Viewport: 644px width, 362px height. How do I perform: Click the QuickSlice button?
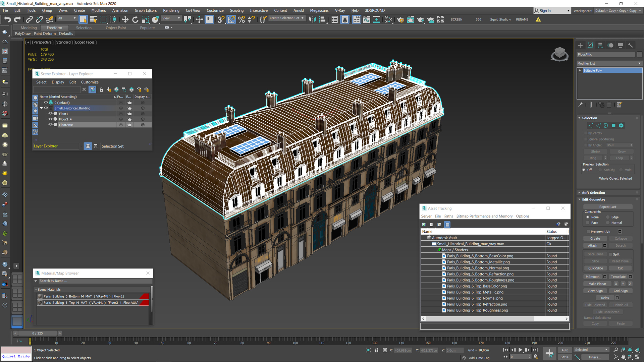point(595,268)
